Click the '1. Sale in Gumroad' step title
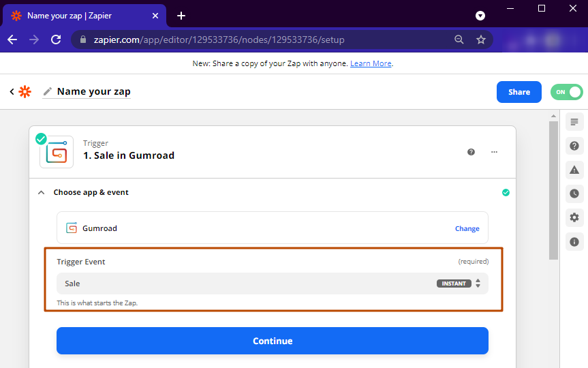The height and width of the screenshot is (368, 588). point(129,155)
